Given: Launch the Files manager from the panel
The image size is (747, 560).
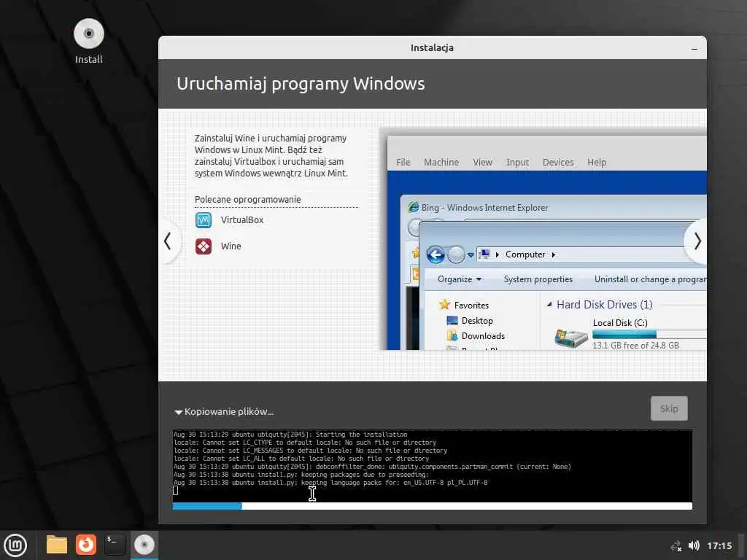Looking at the screenshot, I should pyautogui.click(x=57, y=545).
